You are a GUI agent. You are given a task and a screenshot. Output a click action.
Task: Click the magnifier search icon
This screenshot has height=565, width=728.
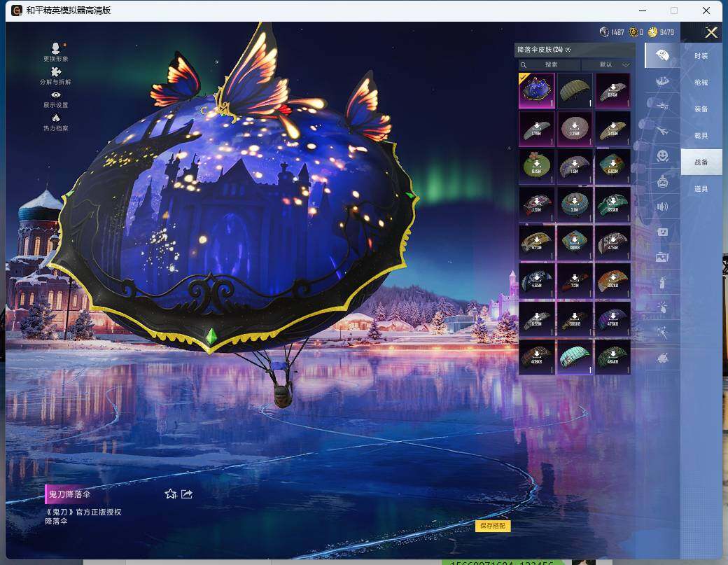tap(524, 64)
